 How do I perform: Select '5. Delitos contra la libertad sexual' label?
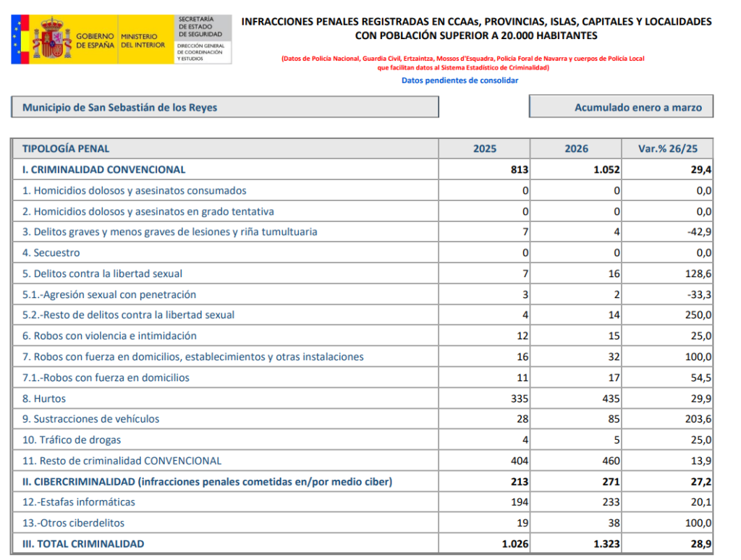(x=102, y=273)
